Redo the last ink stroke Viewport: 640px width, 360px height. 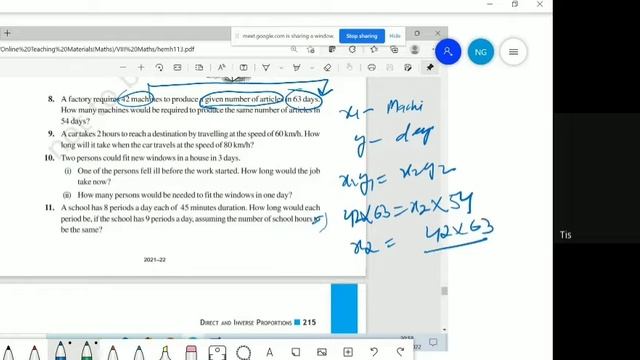coord(400,352)
